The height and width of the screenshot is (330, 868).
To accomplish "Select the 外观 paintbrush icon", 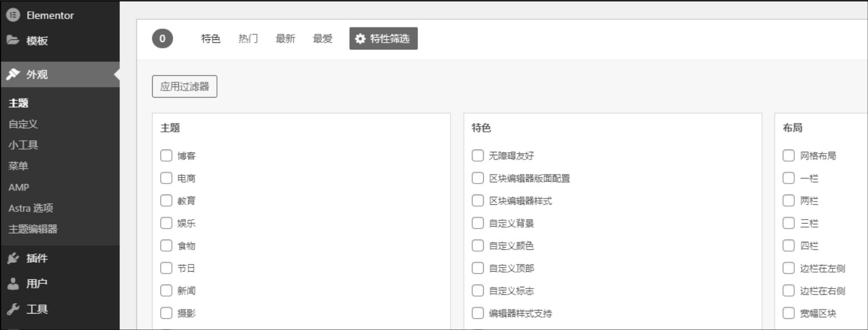I will 13,74.
